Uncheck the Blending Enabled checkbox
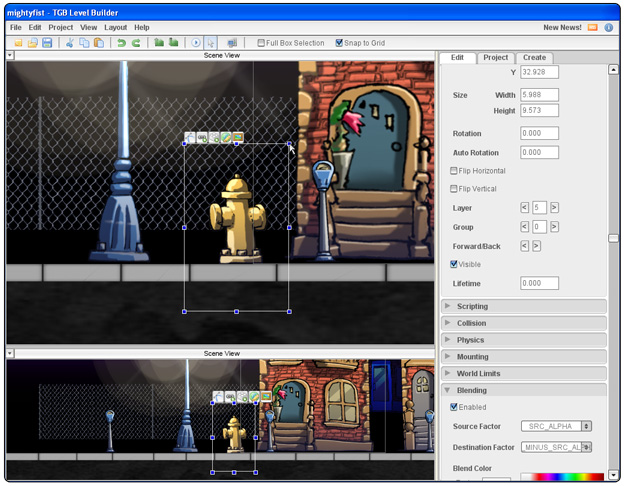The height and width of the screenshot is (486, 625). 454,407
